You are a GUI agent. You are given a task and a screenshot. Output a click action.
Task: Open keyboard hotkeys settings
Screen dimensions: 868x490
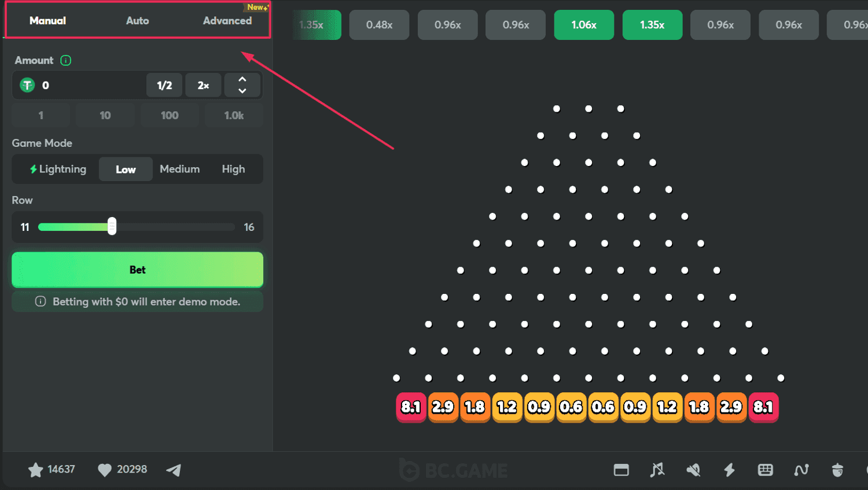[765, 470]
